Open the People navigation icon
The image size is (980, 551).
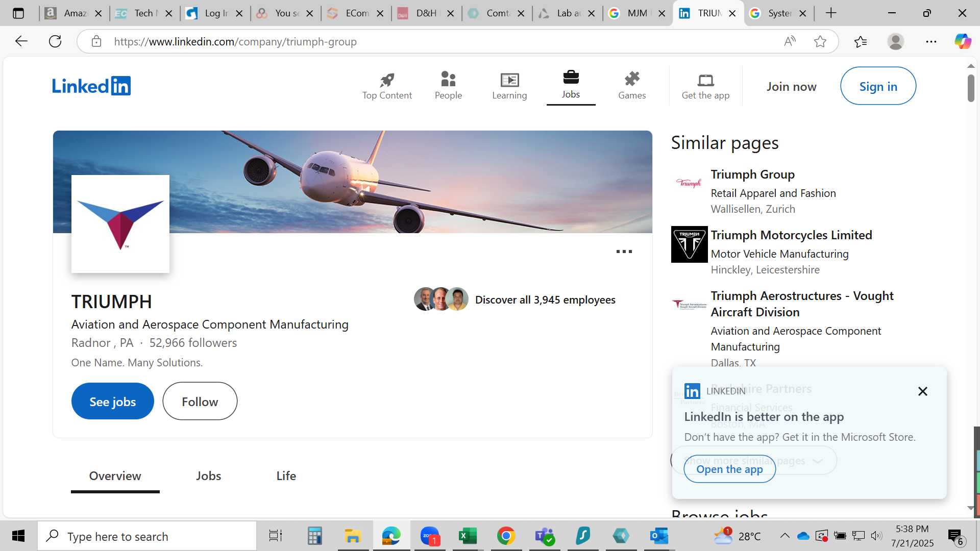(x=448, y=79)
